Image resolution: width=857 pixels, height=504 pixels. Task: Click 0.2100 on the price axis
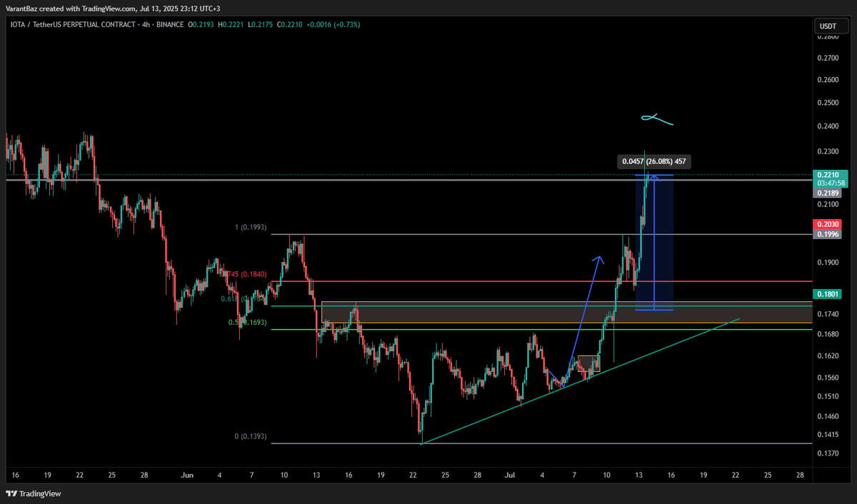[x=828, y=205]
